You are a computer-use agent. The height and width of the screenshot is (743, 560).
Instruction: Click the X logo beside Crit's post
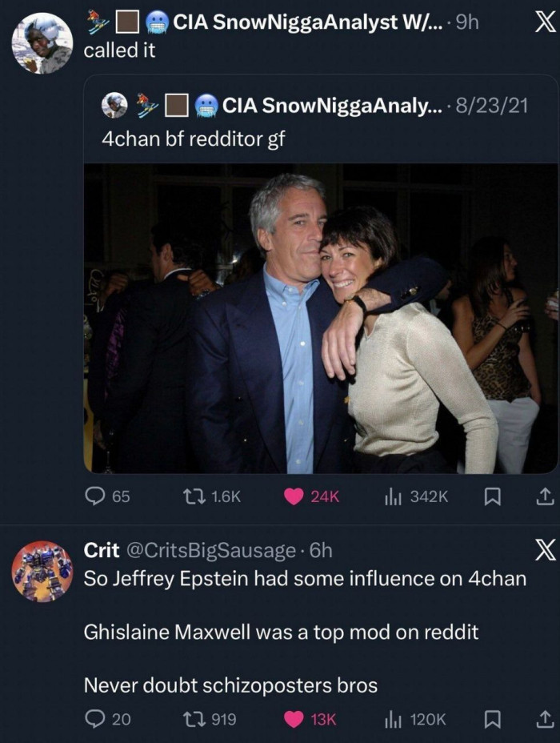tap(543, 550)
